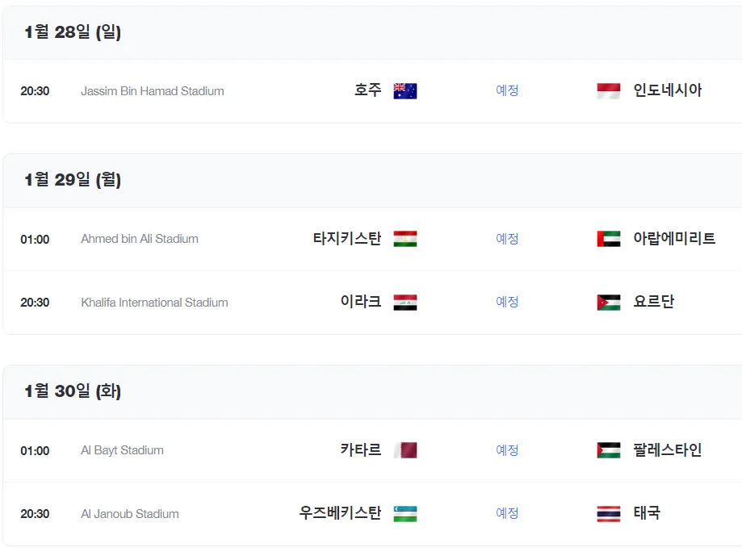
Task: Click the Indonesia flag icon
Action: click(x=609, y=91)
